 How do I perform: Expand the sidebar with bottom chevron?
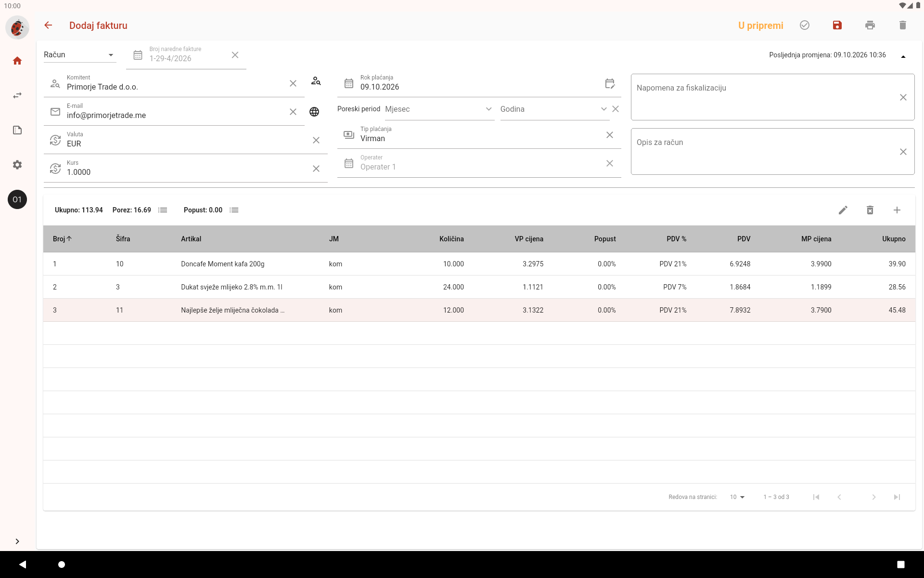(x=17, y=541)
